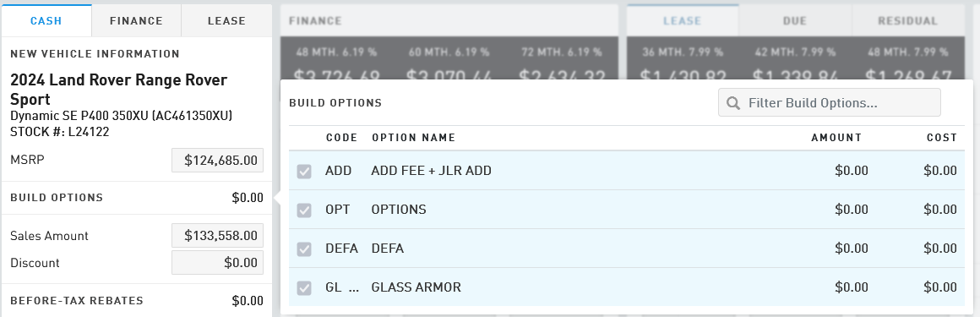The image size is (980, 317).
Task: Choose the 36 MTH. lease payment option
Action: (683, 61)
